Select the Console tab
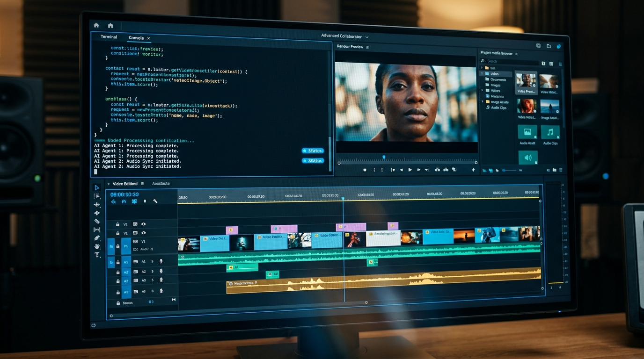The image size is (644, 359). click(136, 38)
